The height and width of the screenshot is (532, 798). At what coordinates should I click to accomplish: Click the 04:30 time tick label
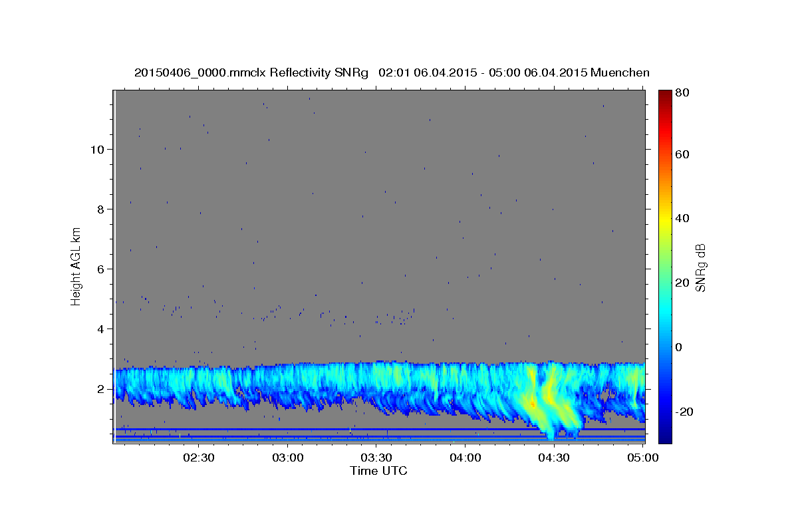tap(554, 458)
